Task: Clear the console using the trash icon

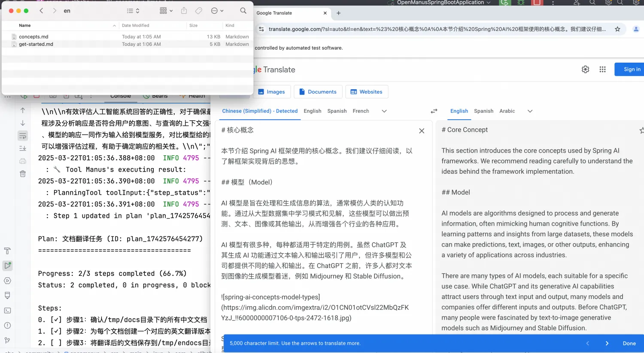Action: 22,174
